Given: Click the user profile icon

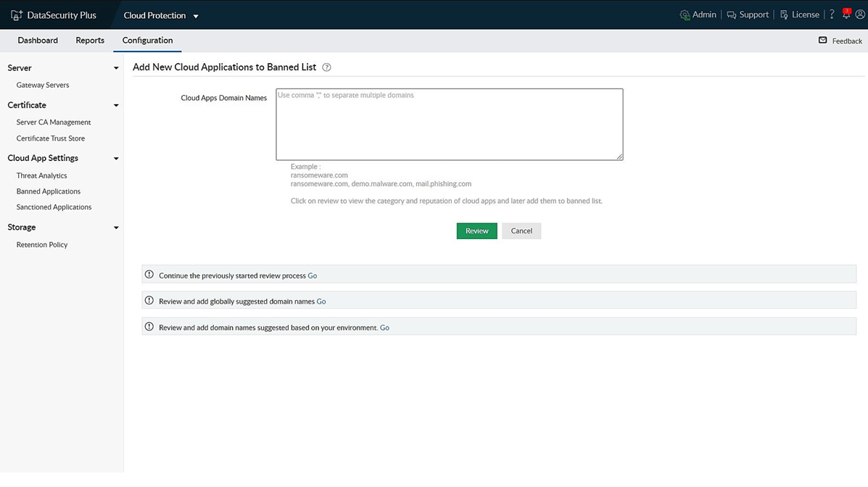Looking at the screenshot, I should pos(859,14).
